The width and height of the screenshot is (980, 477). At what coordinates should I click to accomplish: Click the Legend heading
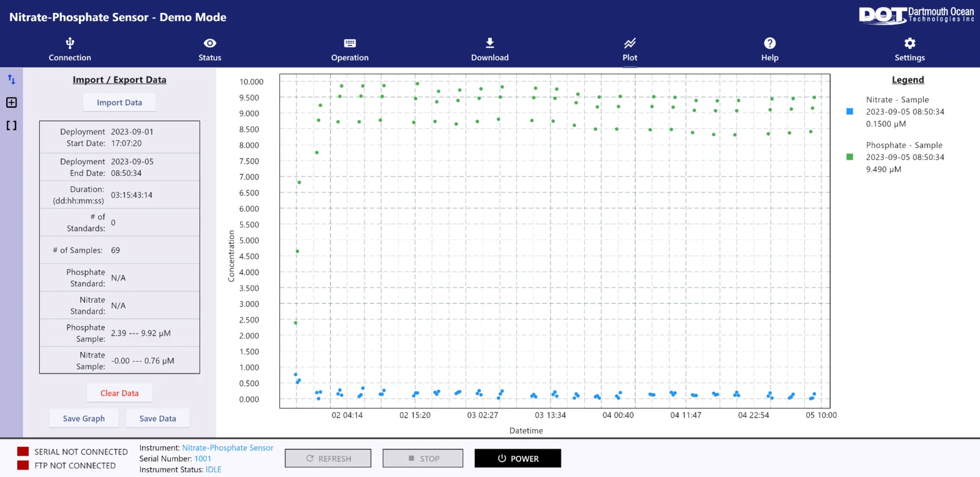click(908, 80)
